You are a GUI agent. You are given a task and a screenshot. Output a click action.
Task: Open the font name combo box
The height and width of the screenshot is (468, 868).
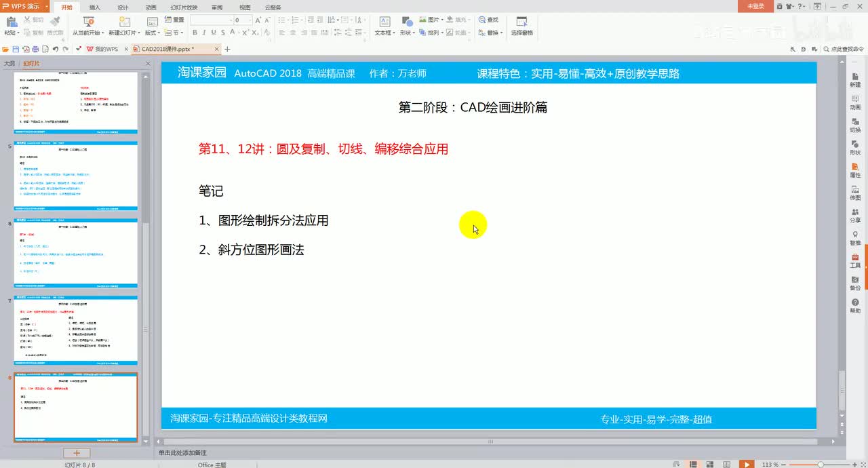pos(212,20)
